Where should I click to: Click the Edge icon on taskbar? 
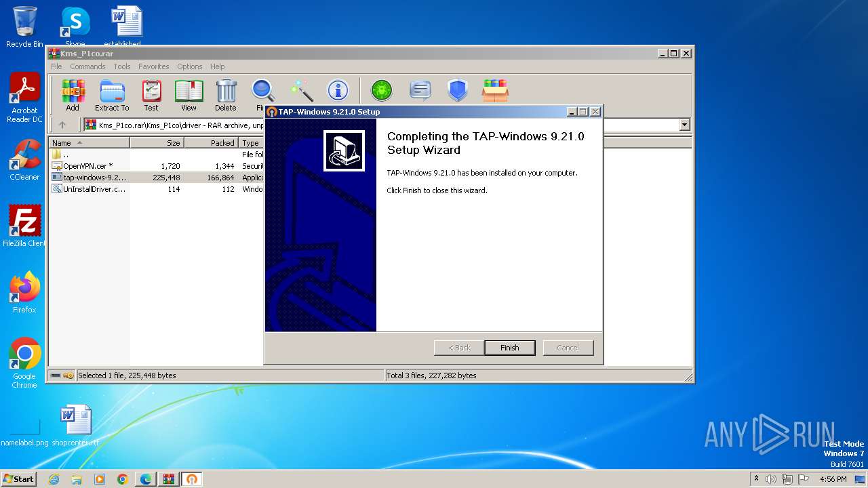click(x=146, y=479)
